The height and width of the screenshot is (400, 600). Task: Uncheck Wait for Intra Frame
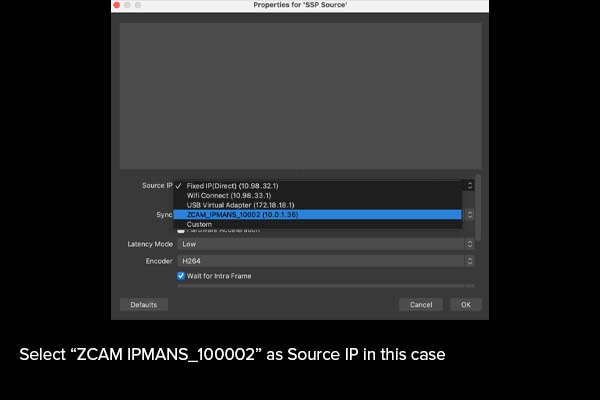click(x=181, y=275)
